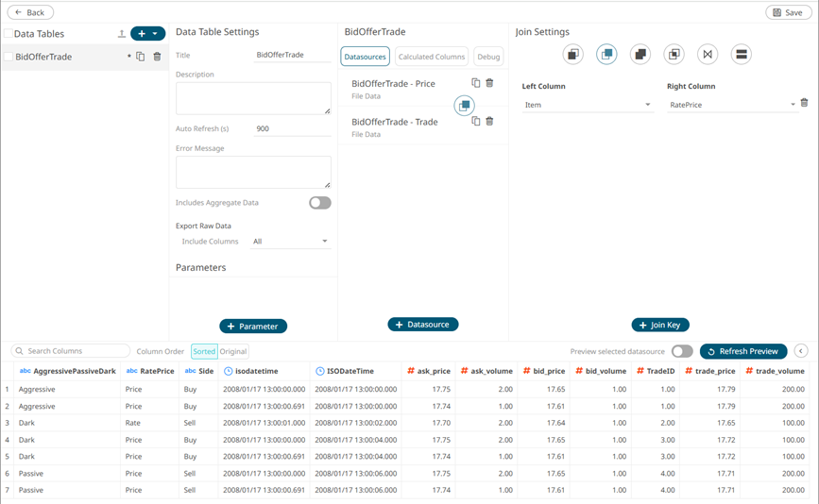Screen dimensions: 819x504
Task: Open the Left Column dropdown
Action: (x=588, y=105)
